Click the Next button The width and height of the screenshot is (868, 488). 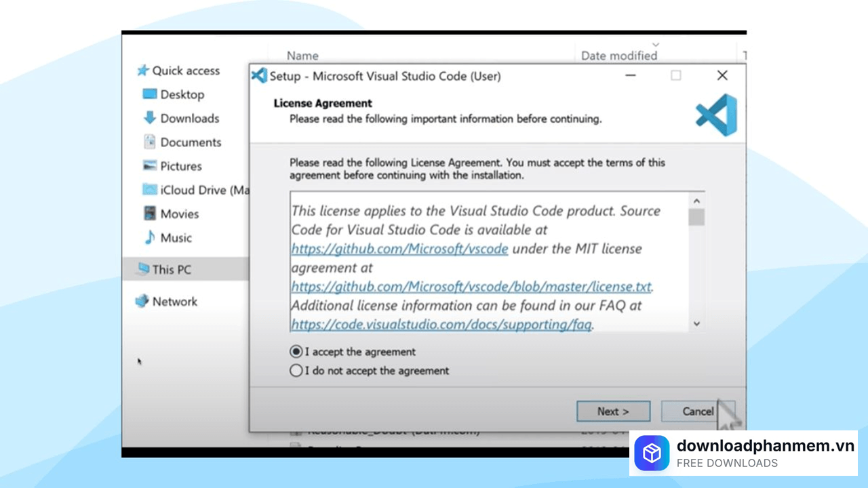(x=613, y=411)
